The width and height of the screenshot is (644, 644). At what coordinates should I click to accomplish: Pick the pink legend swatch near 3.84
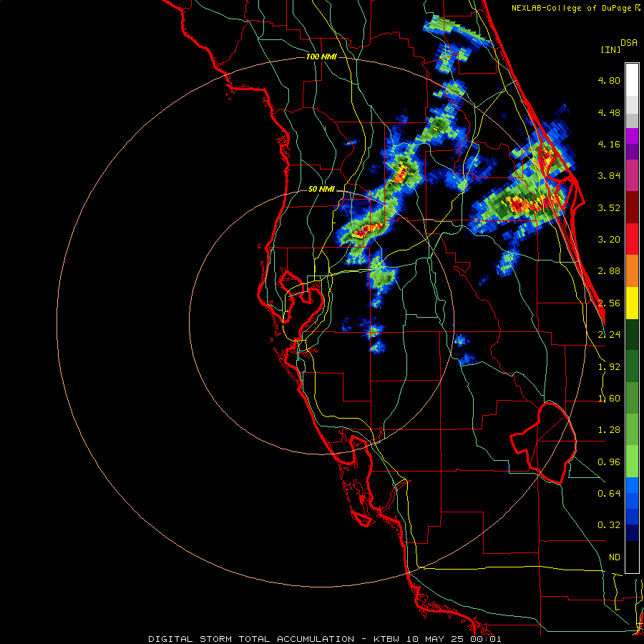[x=632, y=175]
